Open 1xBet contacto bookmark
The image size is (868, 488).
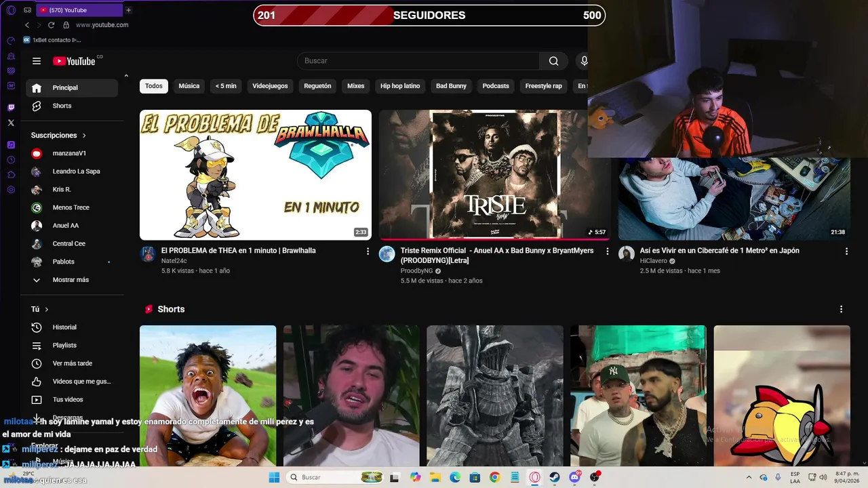tap(52, 40)
